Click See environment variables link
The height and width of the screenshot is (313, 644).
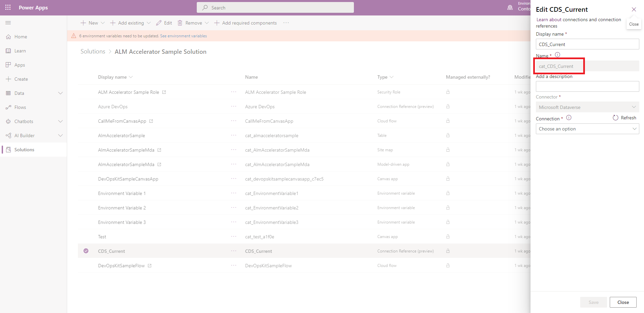click(183, 36)
